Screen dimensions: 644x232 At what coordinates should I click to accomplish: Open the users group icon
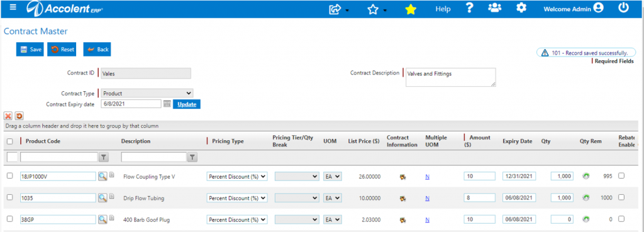494,8
